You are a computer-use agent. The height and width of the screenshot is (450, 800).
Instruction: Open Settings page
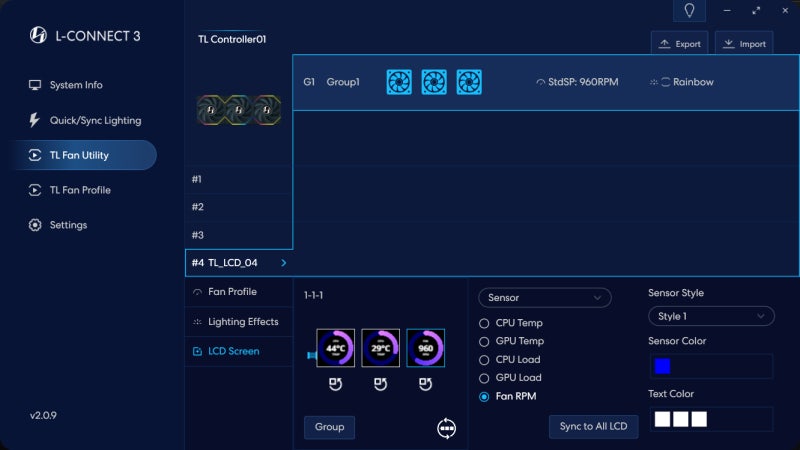tap(58, 225)
